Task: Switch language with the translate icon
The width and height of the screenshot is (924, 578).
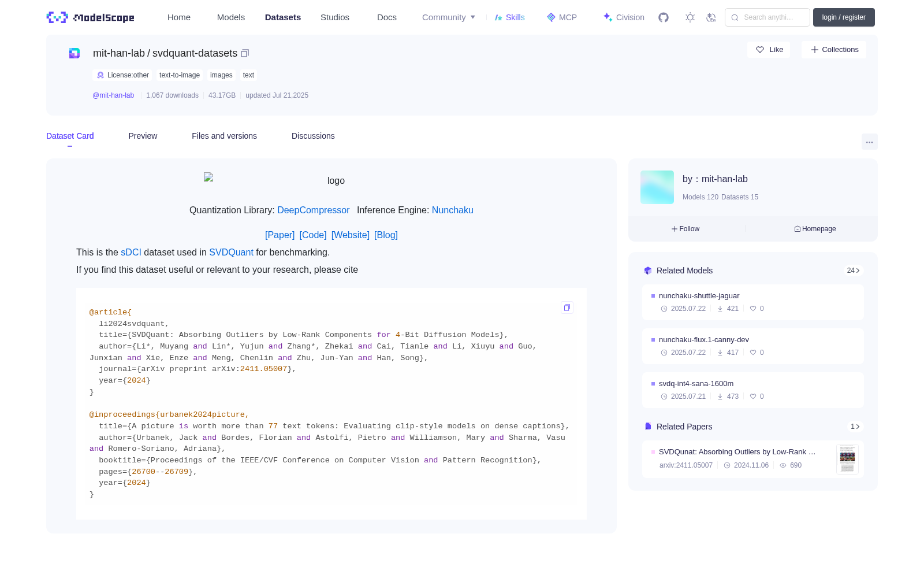Action: [x=711, y=17]
